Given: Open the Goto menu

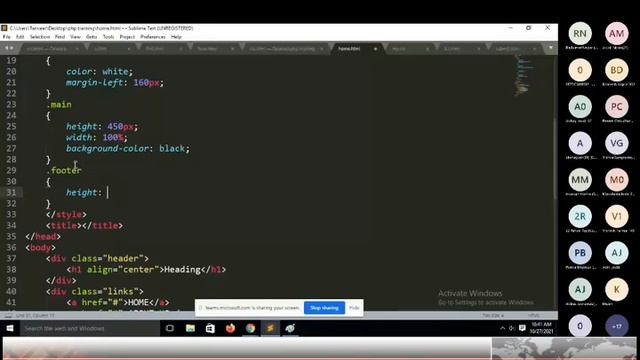Looking at the screenshot, I should coord(91,37).
